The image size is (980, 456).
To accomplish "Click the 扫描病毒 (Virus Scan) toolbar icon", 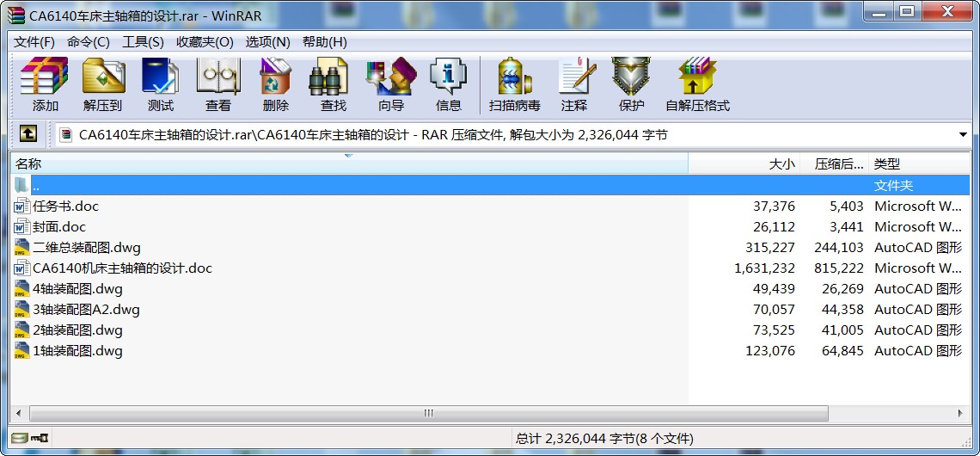I will [x=514, y=76].
